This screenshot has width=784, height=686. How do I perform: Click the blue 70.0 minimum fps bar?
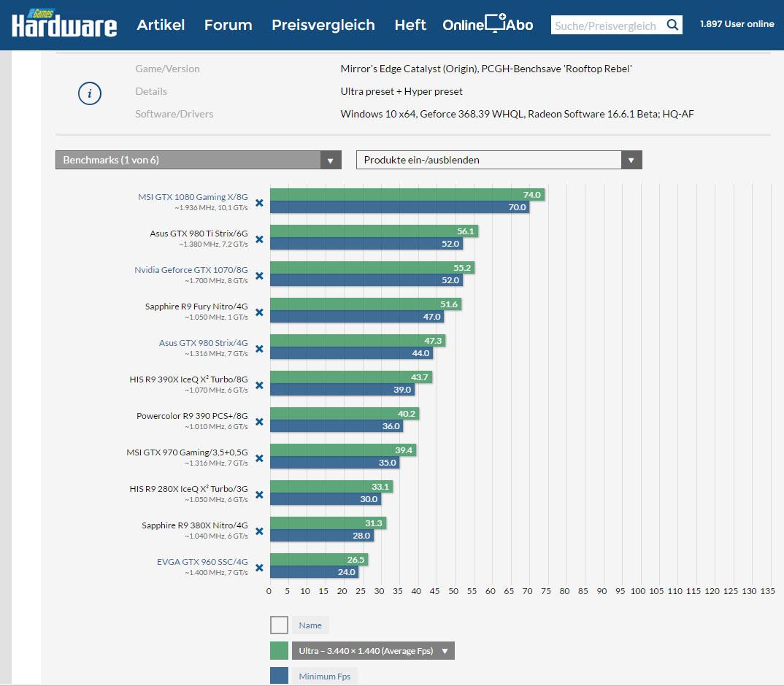tap(400, 207)
